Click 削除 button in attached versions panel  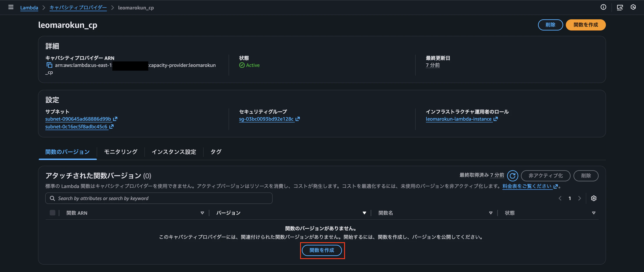click(586, 175)
